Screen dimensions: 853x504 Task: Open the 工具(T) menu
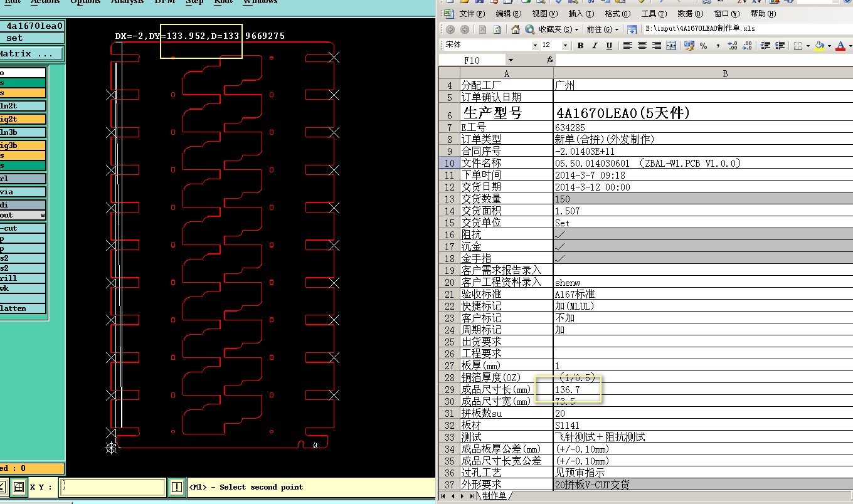tap(654, 14)
